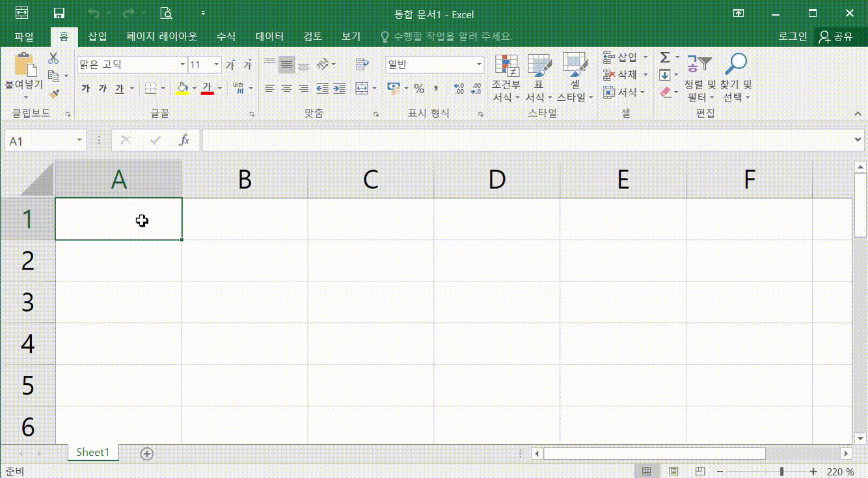The image size is (868, 478).
Task: Collapse the ribbon with the chevron
Action: click(x=856, y=113)
